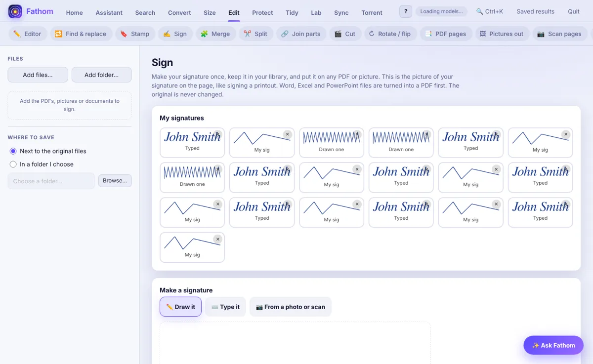This screenshot has width=593, height=364.
Task: Focus the Choose a folder field
Action: (x=51, y=181)
